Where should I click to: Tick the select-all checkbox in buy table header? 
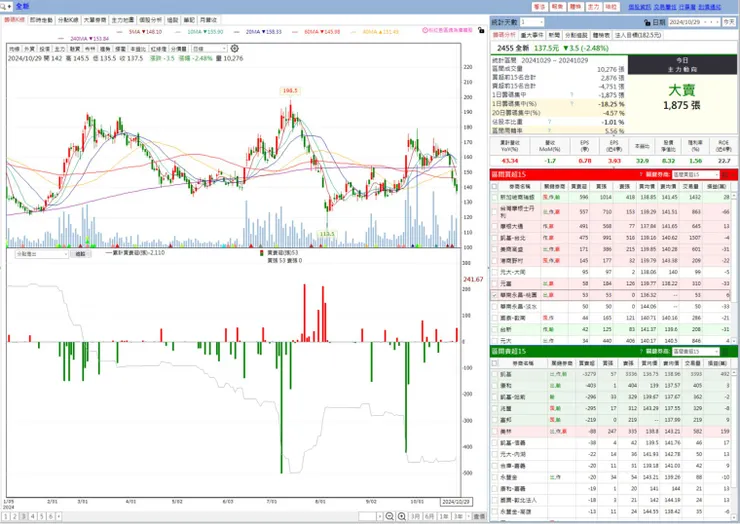(494, 186)
